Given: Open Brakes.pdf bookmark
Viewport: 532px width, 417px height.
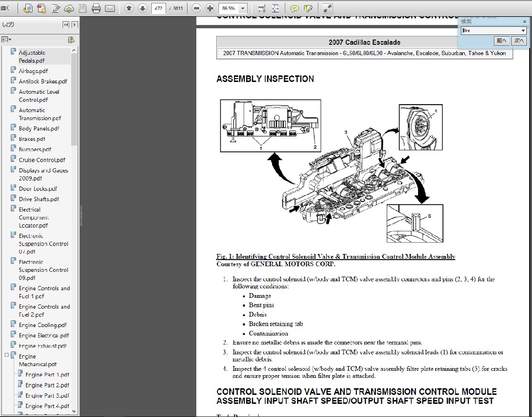Looking at the screenshot, I should coord(32,139).
